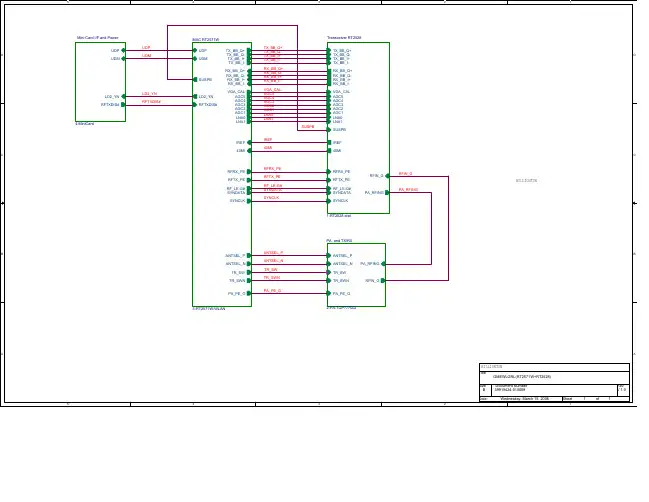
Task: Select the IREF net label
Action: (x=267, y=139)
